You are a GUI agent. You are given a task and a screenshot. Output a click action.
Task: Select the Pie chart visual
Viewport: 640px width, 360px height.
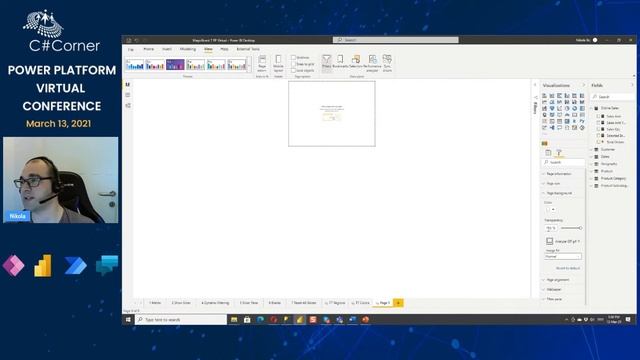point(567,109)
